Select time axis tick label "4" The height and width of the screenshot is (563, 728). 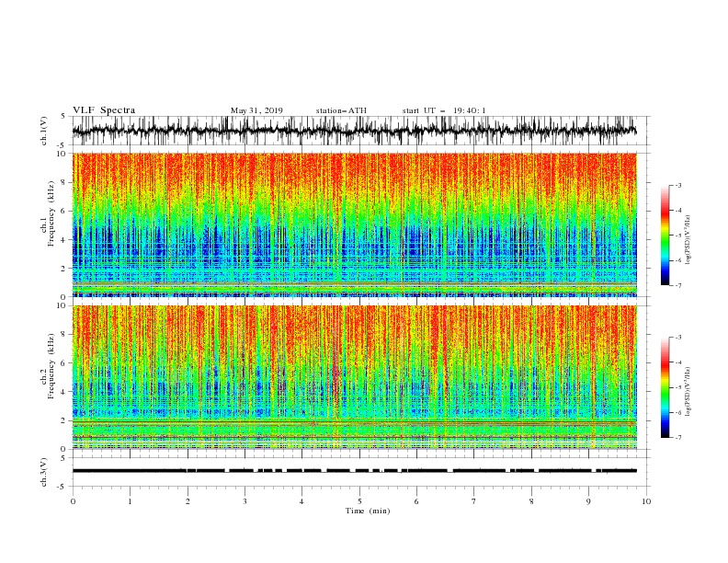coord(301,501)
